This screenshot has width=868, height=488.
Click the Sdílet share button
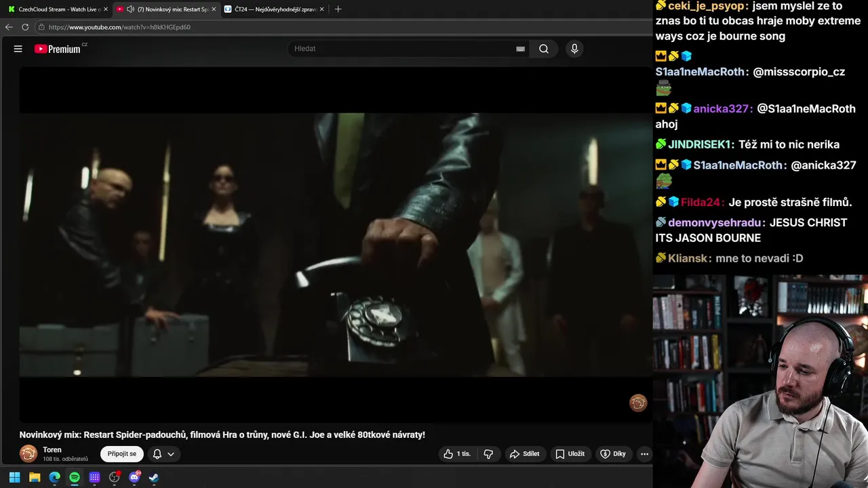click(525, 454)
